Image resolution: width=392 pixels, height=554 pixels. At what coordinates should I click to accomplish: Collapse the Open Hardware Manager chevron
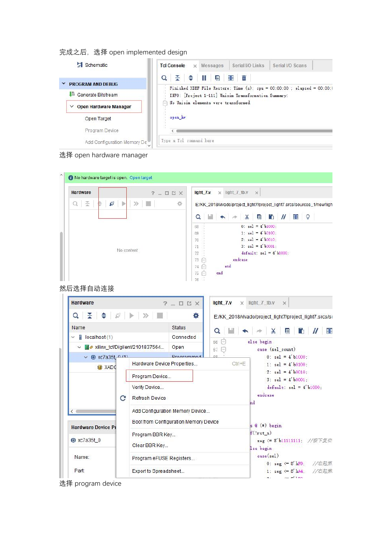[72, 106]
